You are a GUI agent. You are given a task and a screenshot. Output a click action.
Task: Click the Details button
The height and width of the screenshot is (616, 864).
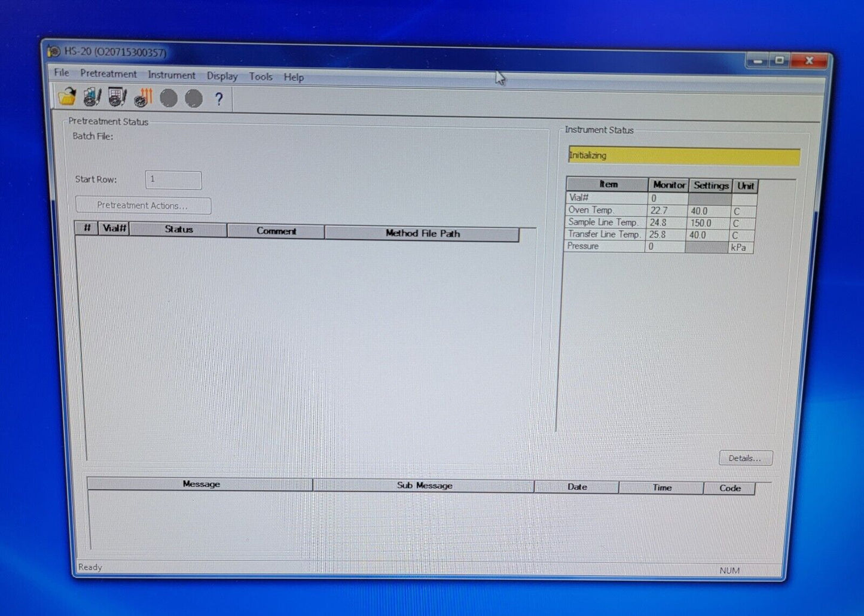(745, 458)
